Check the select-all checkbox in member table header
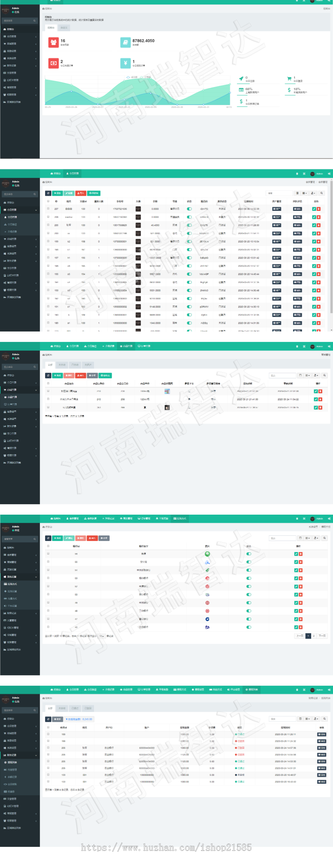The image size is (333, 868). click(48, 201)
